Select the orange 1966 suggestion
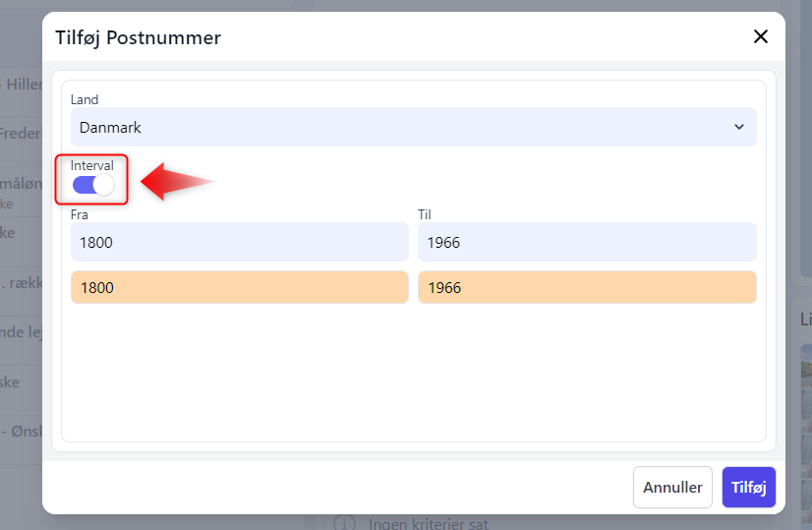 coord(587,287)
